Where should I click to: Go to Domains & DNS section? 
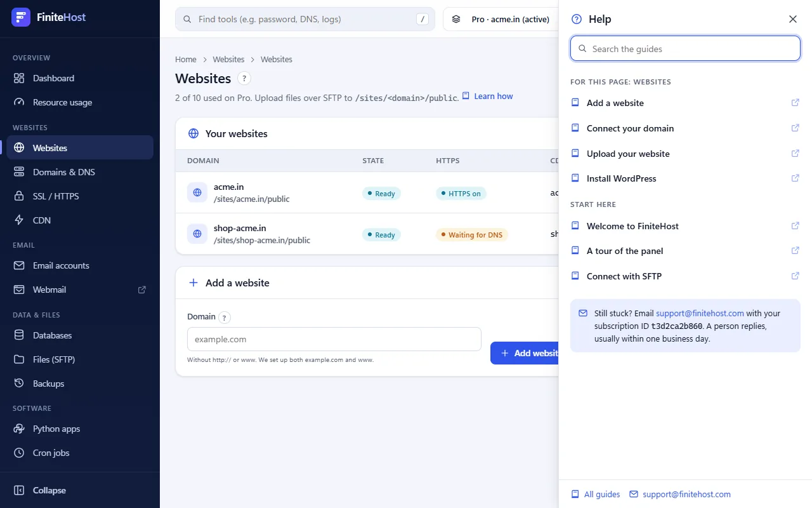tap(80, 172)
